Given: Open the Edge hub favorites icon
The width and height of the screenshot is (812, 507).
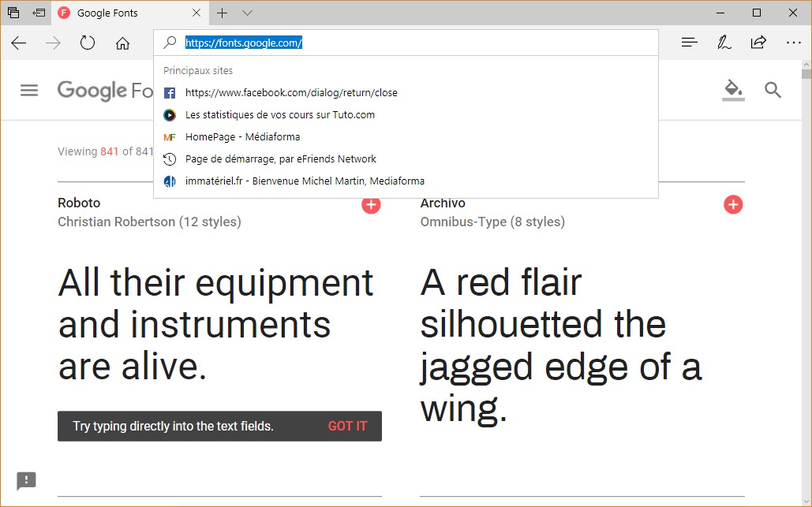Looking at the screenshot, I should point(689,43).
